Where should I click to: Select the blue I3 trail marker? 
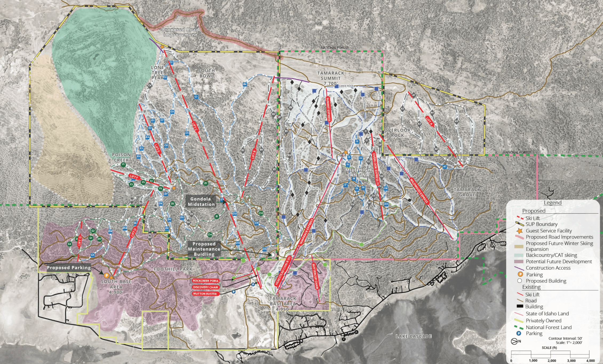click(x=357, y=141)
